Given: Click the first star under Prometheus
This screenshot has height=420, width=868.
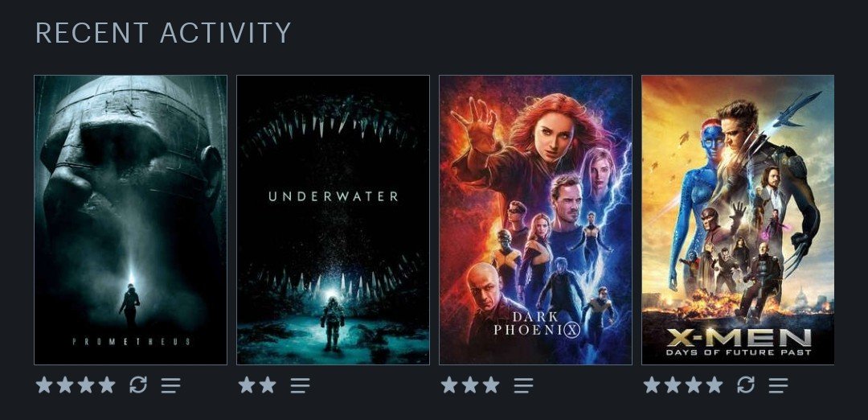Looking at the screenshot, I should [44, 385].
